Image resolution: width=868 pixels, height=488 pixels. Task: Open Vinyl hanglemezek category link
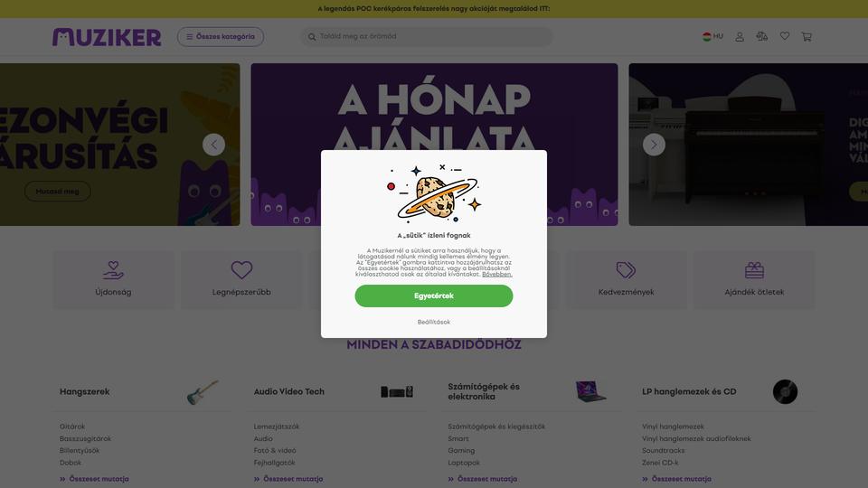click(673, 427)
